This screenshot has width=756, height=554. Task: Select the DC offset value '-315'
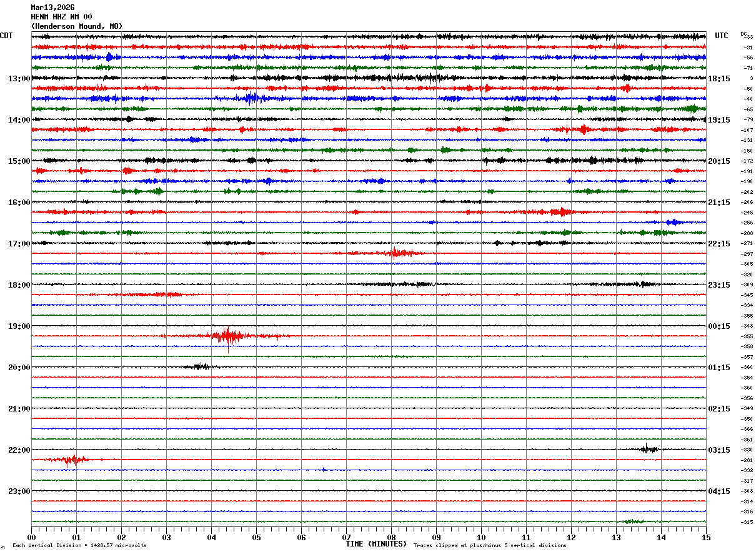point(747,522)
